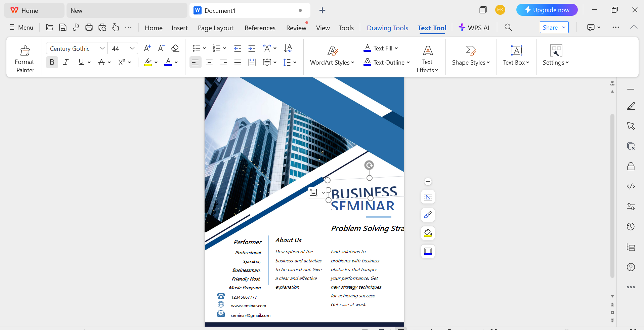Click the zoom out minus control
644x330 pixels.
[x=428, y=182]
